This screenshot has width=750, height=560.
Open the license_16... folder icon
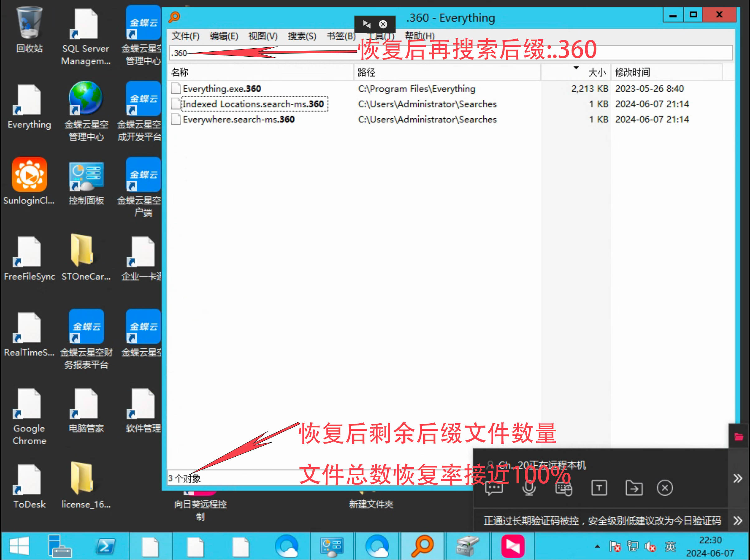click(86, 486)
